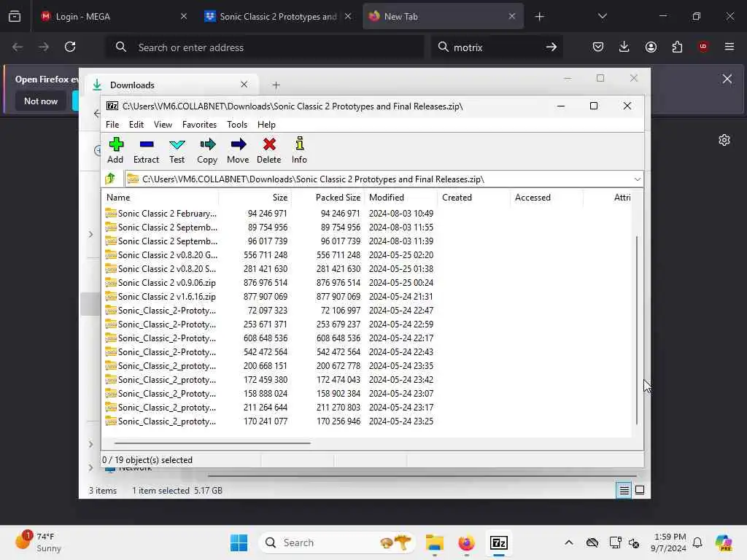Image resolution: width=747 pixels, height=560 pixels.
Task: Show hidden system tray icons
Action: (x=569, y=542)
